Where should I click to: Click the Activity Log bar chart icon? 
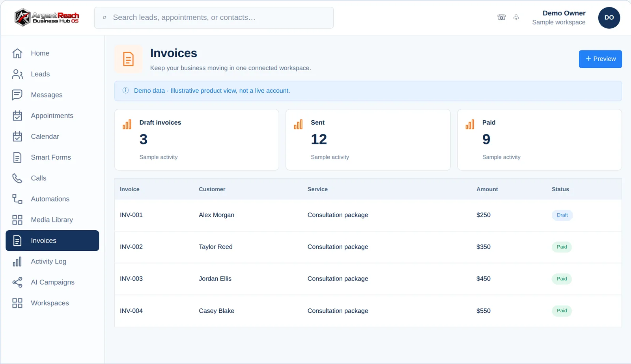[17, 261]
